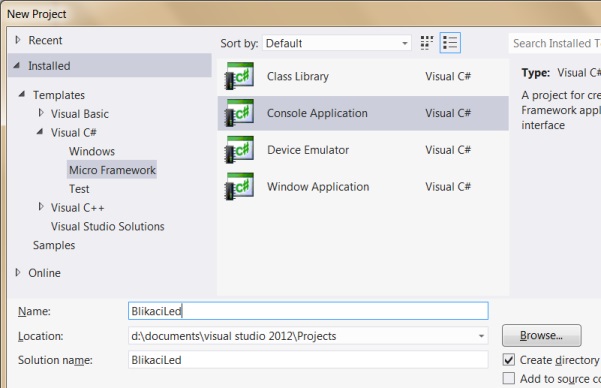
Task: Collapse the Templates tree node
Action: pyautogui.click(x=22, y=94)
